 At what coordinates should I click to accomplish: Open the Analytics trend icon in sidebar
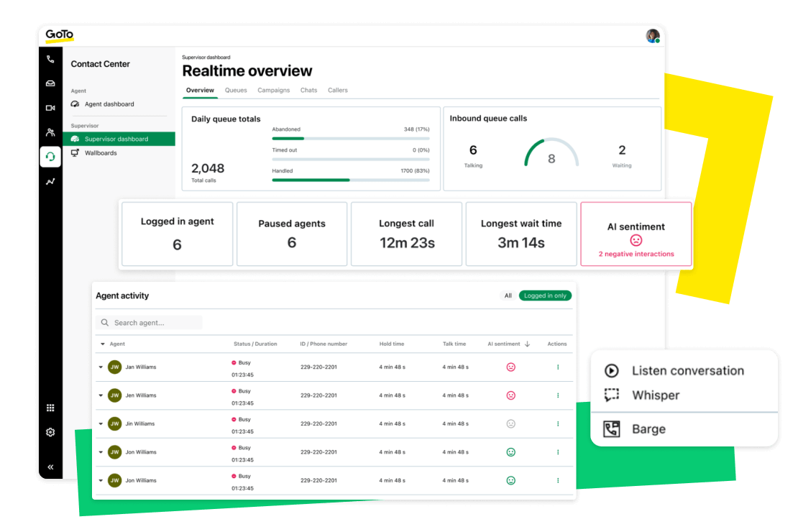point(50,181)
